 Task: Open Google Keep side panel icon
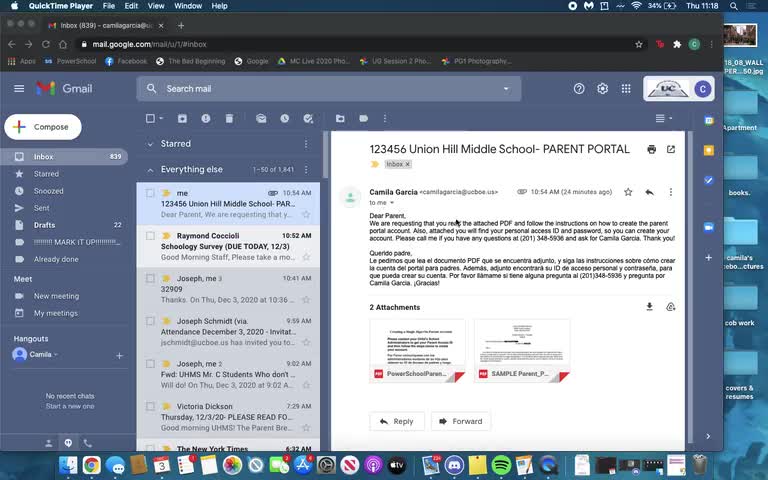[x=709, y=150]
